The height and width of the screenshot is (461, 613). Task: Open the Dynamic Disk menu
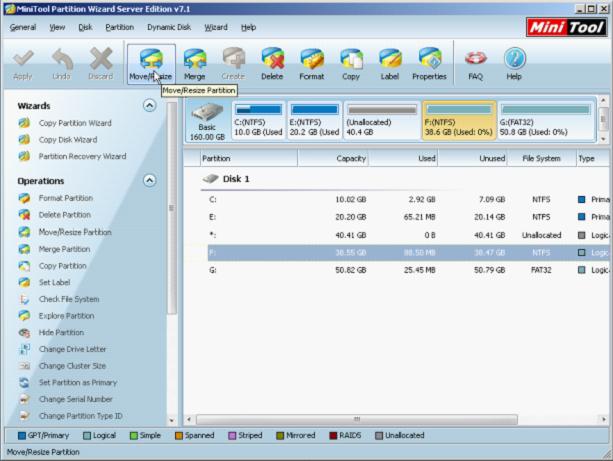pos(169,27)
